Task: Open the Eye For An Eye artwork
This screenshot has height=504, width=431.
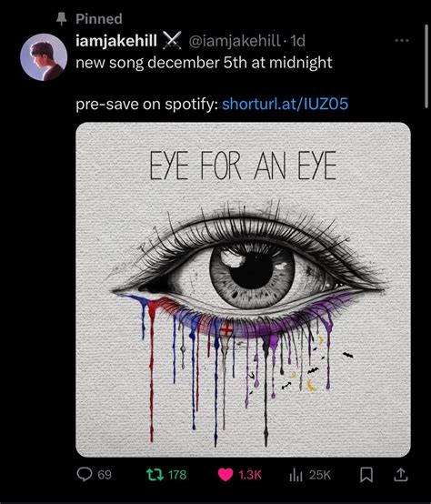Action: click(x=243, y=289)
